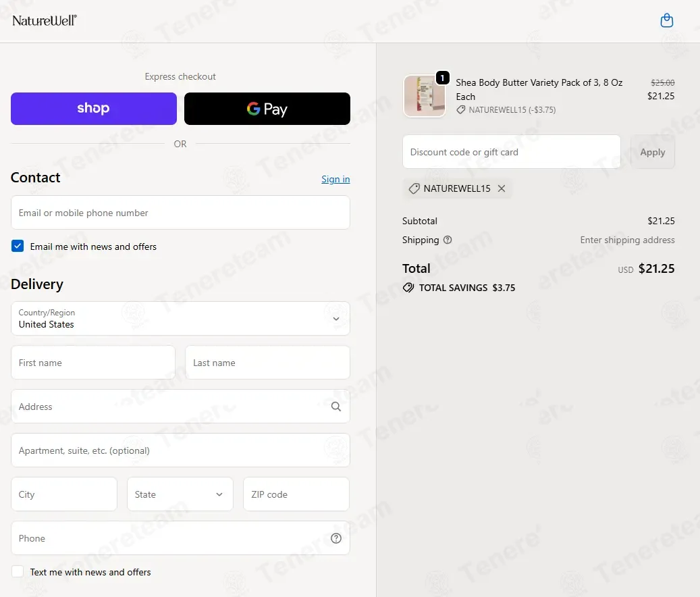
Task: Click the Subtotal $21.25 amount
Action: (661, 221)
